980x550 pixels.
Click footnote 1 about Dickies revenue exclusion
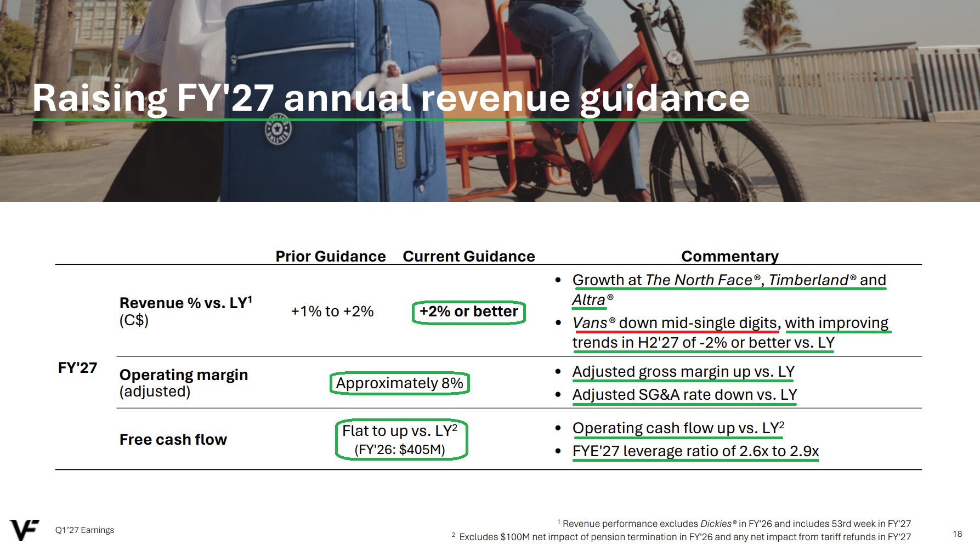coord(734,524)
